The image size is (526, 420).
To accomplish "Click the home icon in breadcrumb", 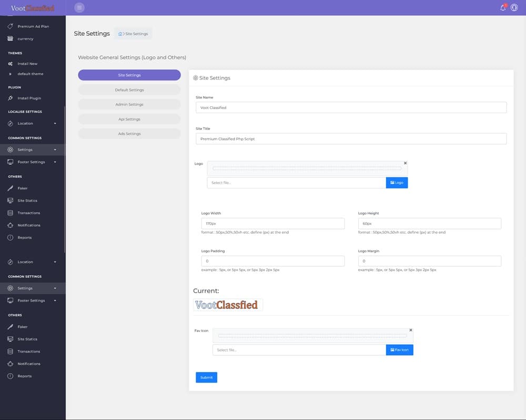I will click(120, 34).
